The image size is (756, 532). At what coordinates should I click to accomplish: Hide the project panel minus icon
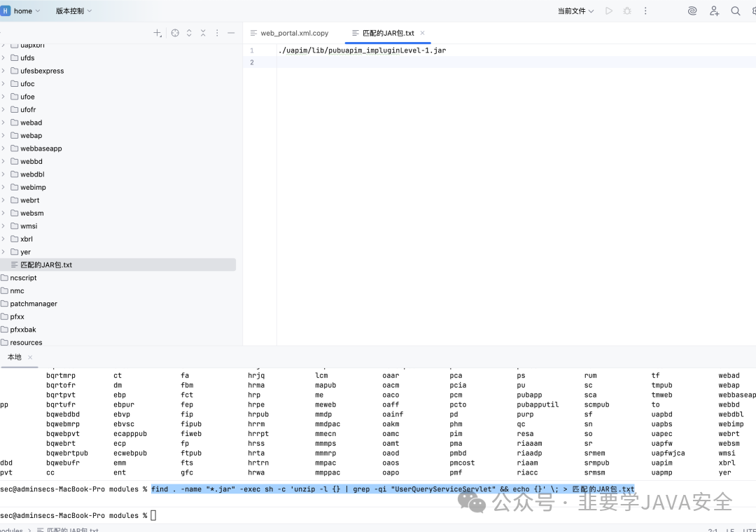pyautogui.click(x=231, y=33)
